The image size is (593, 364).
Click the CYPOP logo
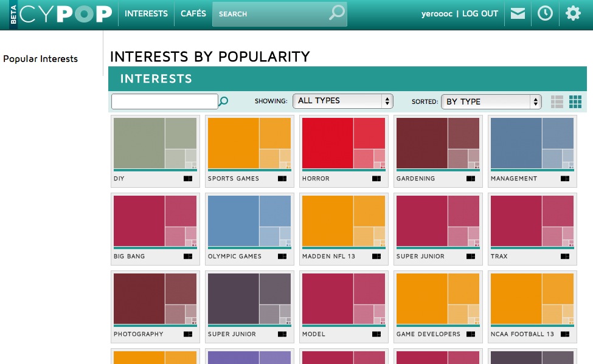[x=66, y=13]
